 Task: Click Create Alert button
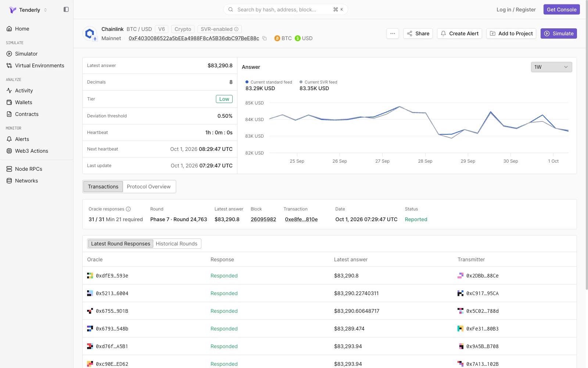point(459,33)
